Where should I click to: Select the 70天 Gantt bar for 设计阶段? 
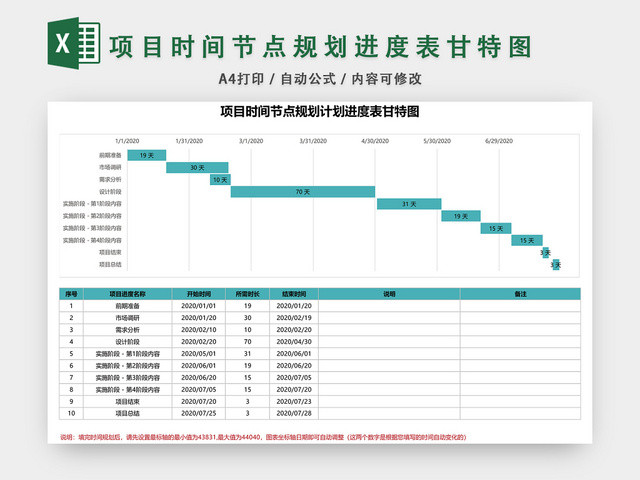pyautogui.click(x=303, y=192)
